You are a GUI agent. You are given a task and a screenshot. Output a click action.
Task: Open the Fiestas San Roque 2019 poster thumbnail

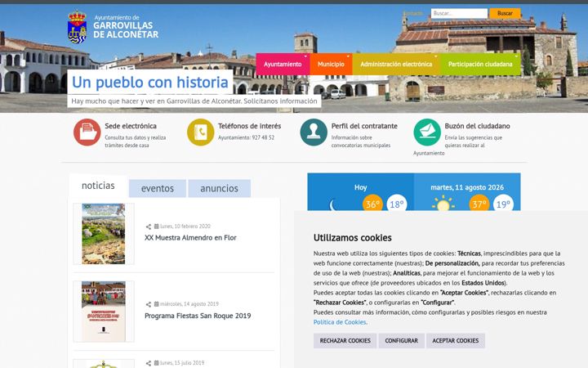click(x=104, y=312)
